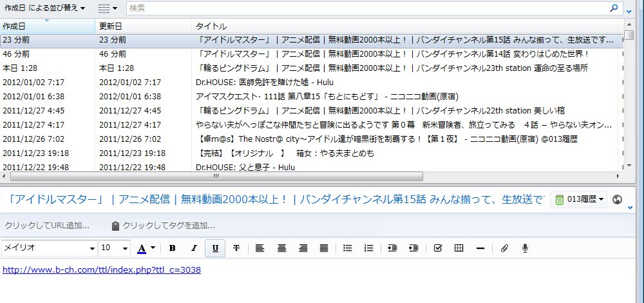Click horizontal scrollbar left arrow
This screenshot has width=644, height=303.
5,177
